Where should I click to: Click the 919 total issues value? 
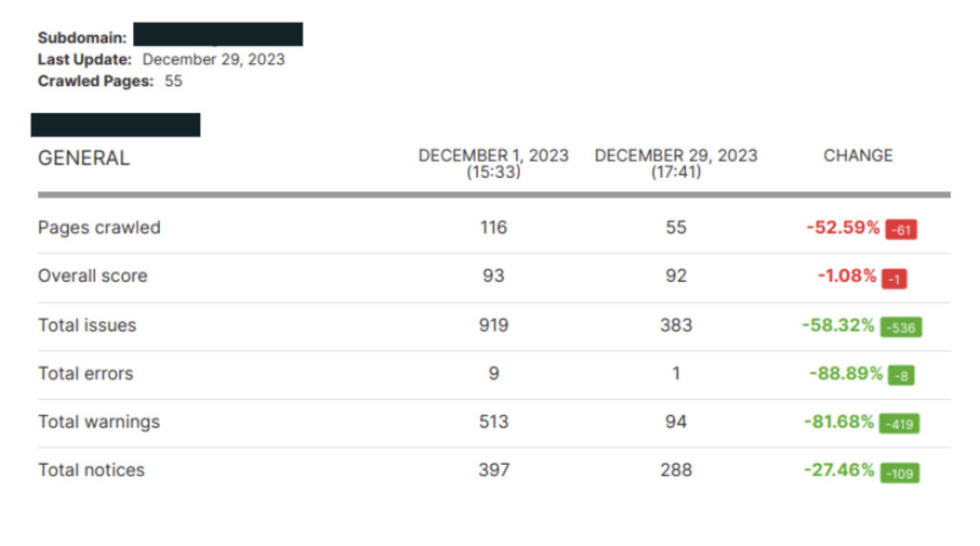[494, 325]
